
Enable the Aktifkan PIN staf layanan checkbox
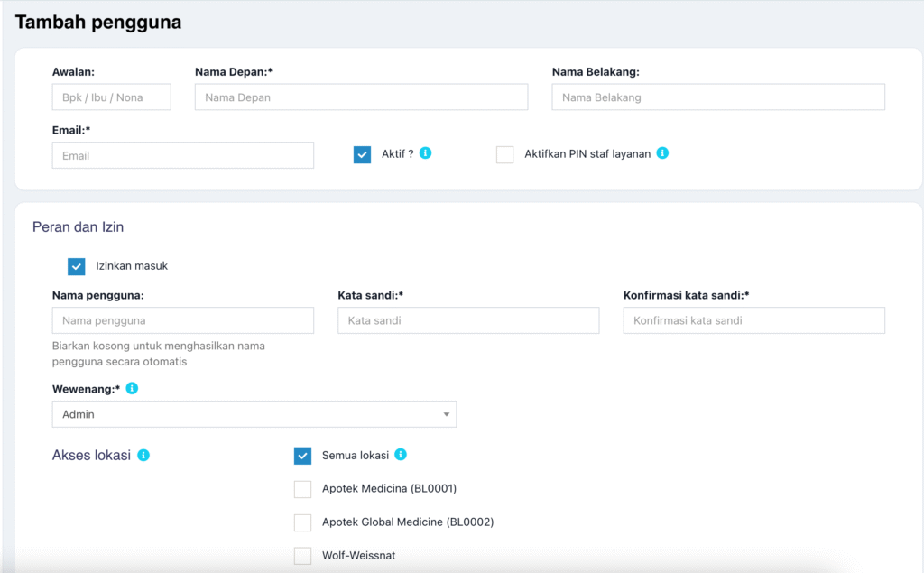click(505, 155)
